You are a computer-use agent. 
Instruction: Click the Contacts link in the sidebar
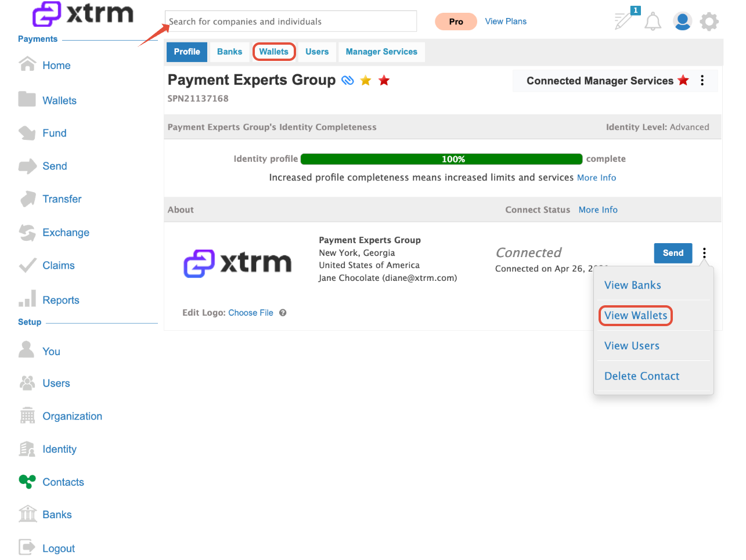(63, 482)
